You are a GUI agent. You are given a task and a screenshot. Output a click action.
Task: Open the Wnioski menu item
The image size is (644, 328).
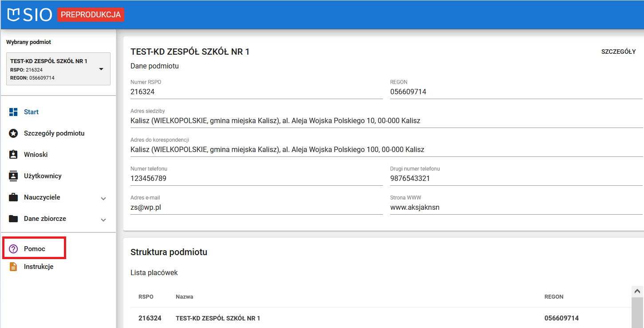36,155
